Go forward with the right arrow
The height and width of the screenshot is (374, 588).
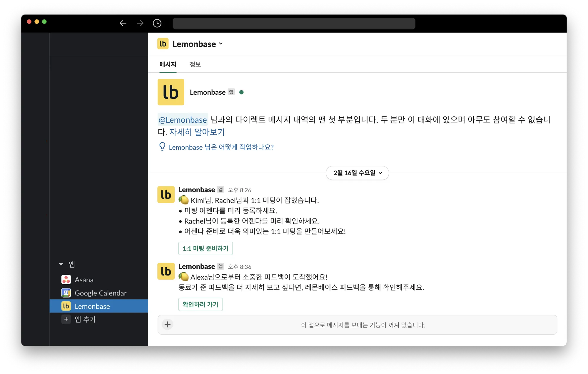click(x=140, y=23)
